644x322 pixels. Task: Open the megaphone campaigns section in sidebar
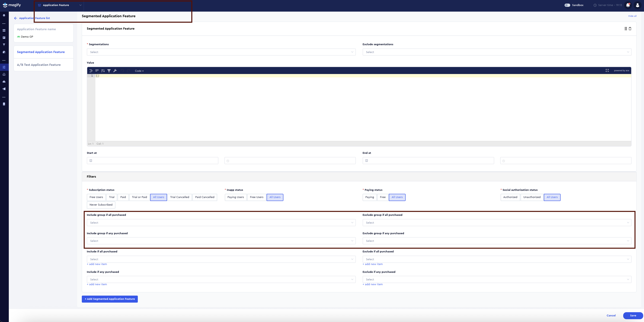(4, 89)
